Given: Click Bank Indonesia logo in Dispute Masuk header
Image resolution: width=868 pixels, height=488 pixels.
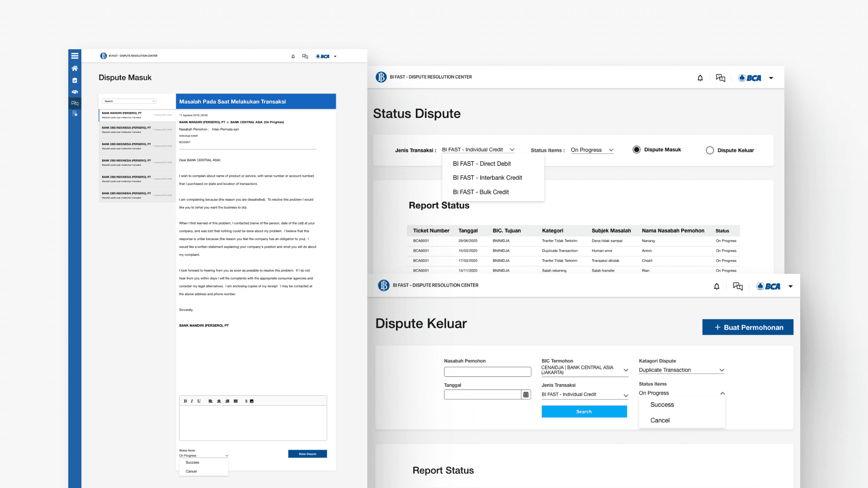Looking at the screenshot, I should click(104, 56).
